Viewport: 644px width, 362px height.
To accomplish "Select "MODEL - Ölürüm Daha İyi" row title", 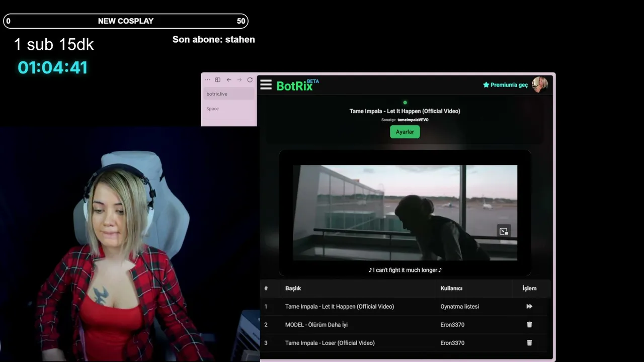I will pyautogui.click(x=316, y=325).
